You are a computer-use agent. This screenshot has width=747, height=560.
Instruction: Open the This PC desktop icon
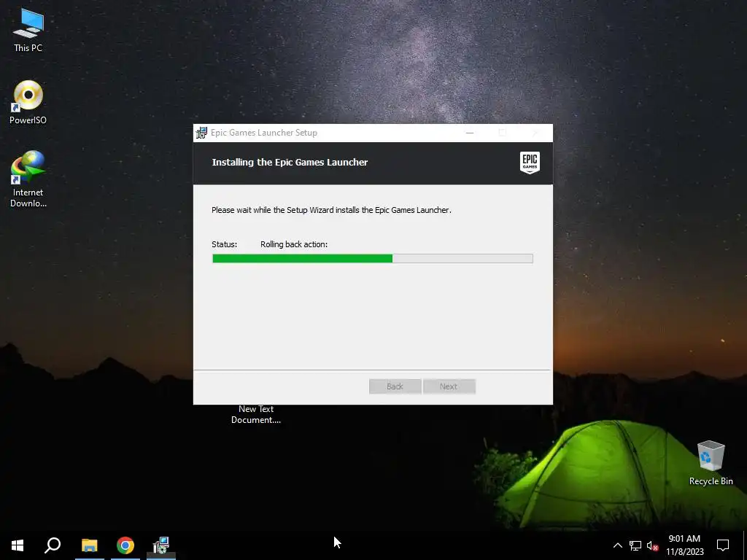[x=28, y=31]
